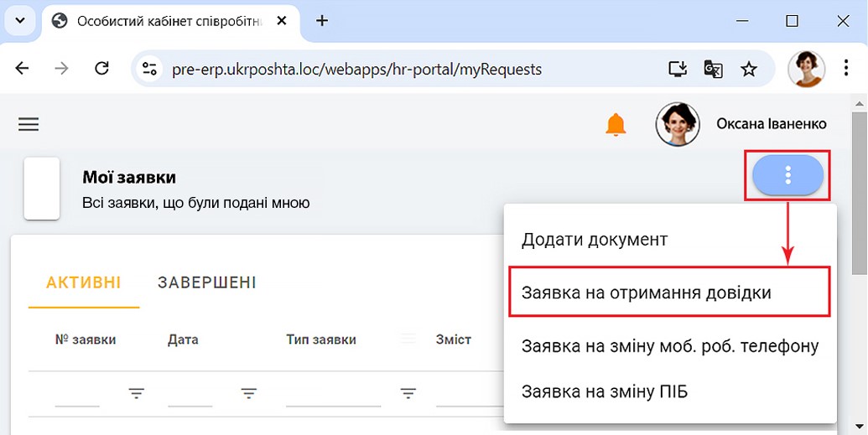
Task: Bookmark this page with star icon
Action: pos(749,69)
